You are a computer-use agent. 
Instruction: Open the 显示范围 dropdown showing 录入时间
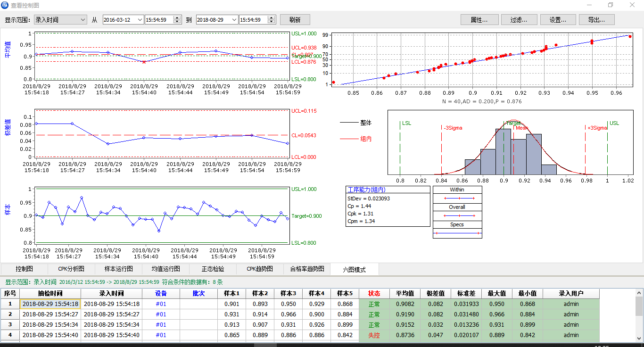click(x=60, y=20)
